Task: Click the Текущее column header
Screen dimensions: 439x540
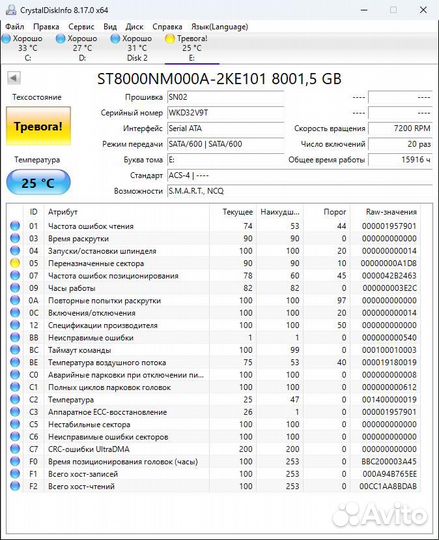Action: pos(238,212)
